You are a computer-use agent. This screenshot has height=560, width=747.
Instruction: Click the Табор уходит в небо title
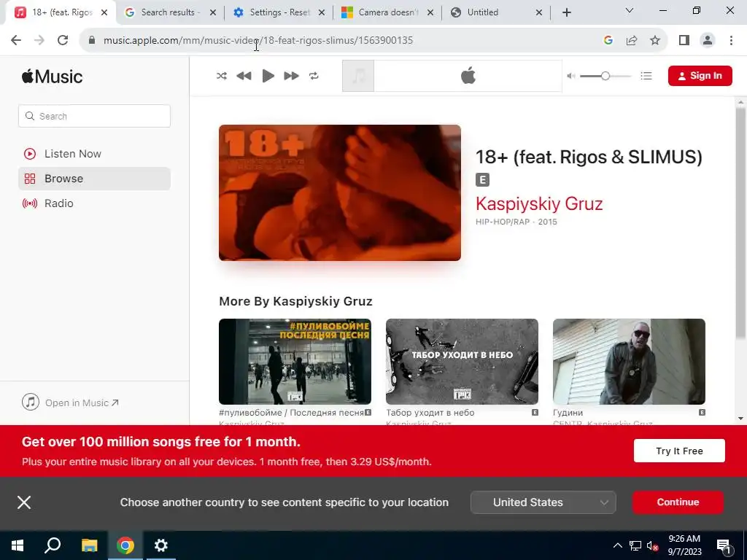tap(430, 413)
